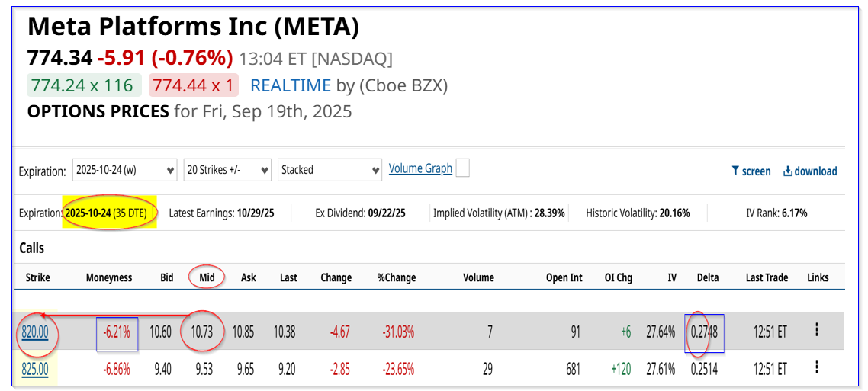868x391 pixels.
Task: Sort by the Delta column header
Action: (x=708, y=277)
